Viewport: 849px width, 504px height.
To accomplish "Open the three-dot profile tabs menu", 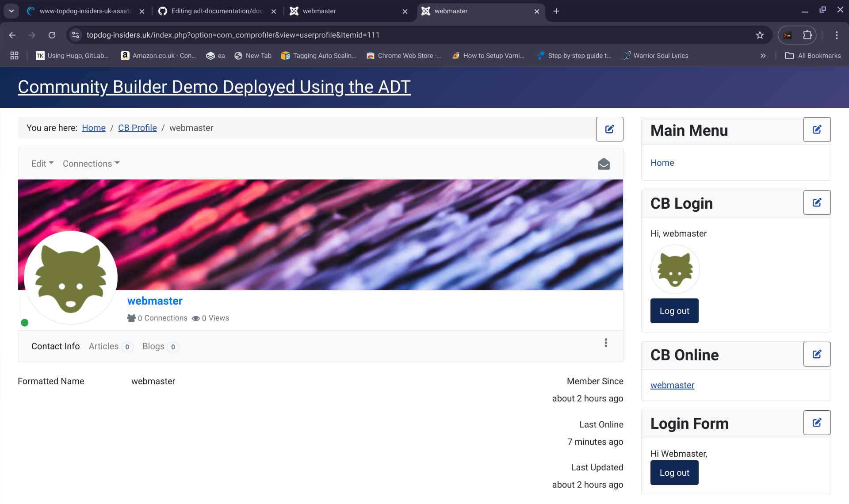I will pyautogui.click(x=606, y=343).
